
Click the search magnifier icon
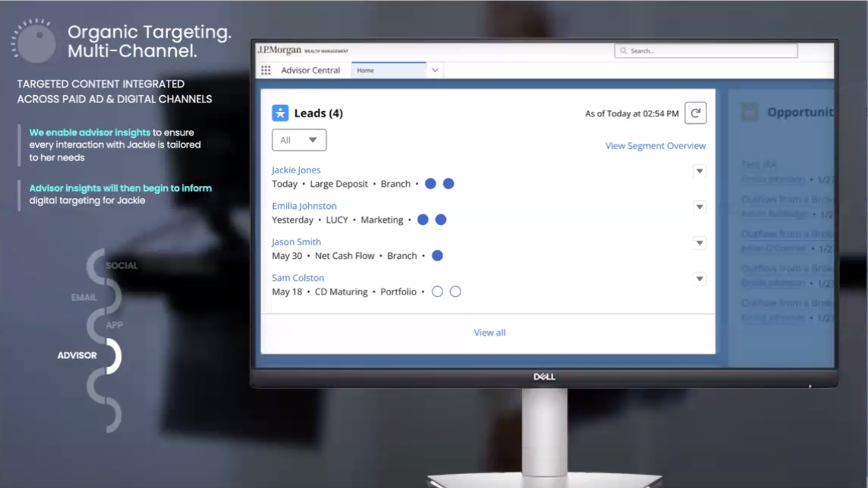coord(623,51)
